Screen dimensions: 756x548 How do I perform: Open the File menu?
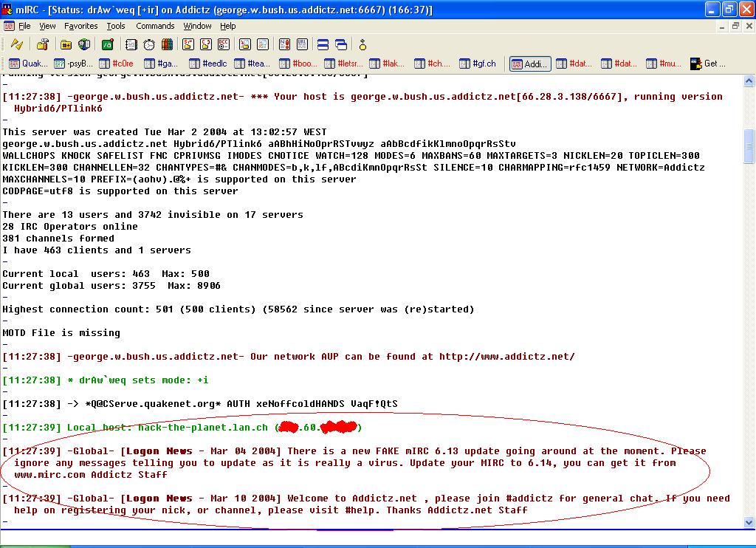coord(24,26)
